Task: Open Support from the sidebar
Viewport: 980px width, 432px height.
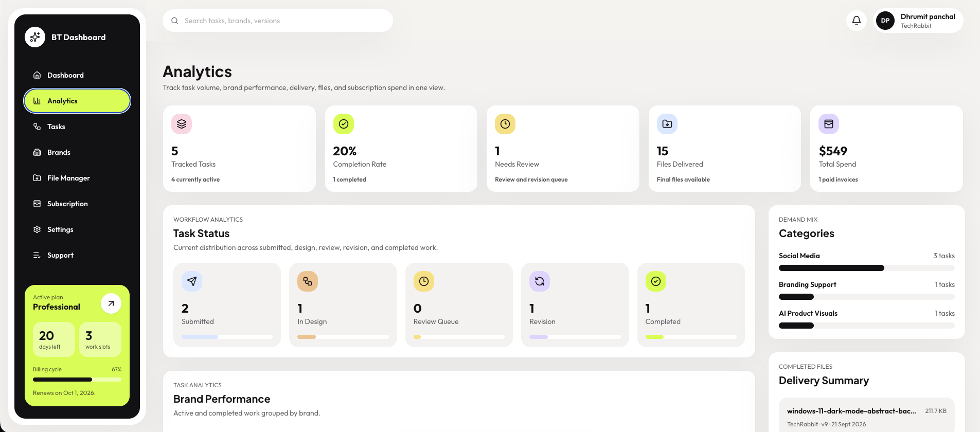Action: click(x=77, y=255)
